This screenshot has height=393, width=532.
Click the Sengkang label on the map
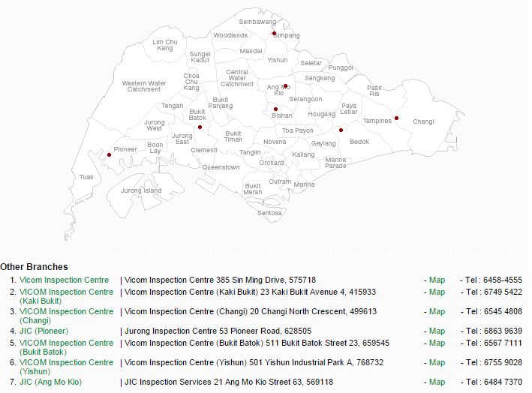click(x=320, y=78)
